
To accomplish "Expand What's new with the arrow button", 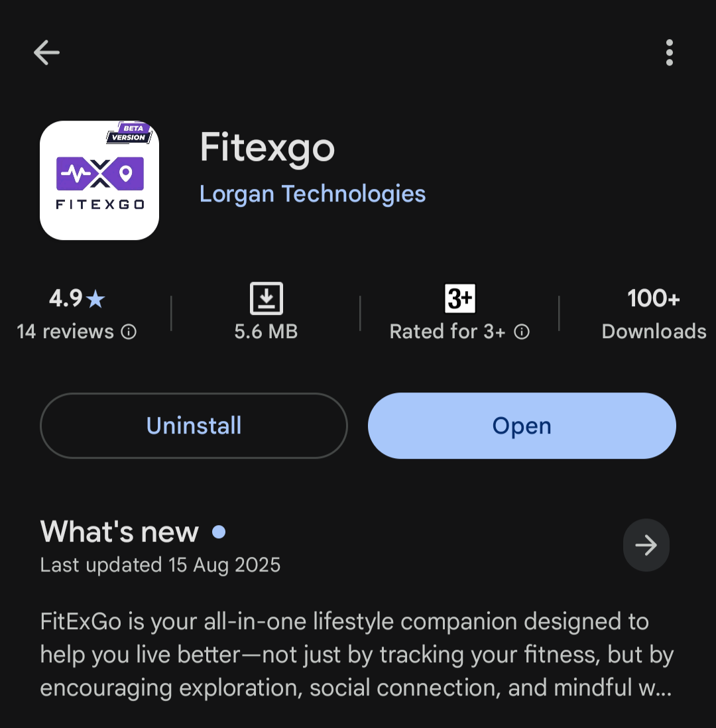I will (x=646, y=545).
